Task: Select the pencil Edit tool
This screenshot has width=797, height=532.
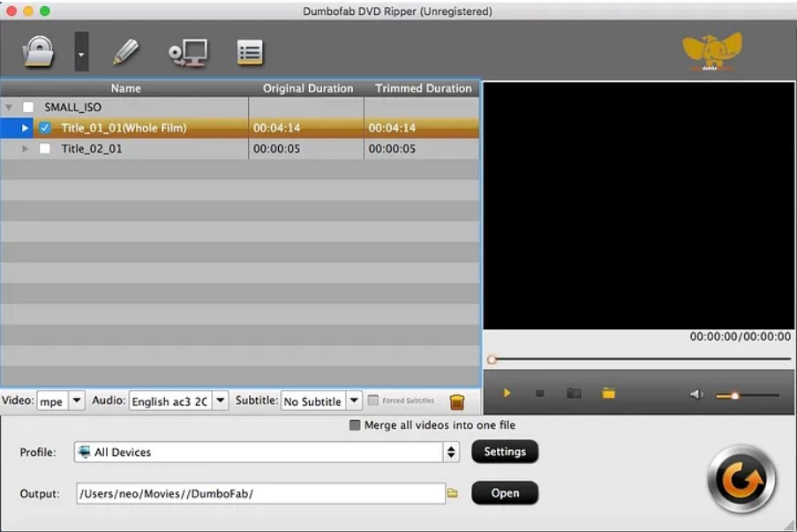Action: [128, 51]
